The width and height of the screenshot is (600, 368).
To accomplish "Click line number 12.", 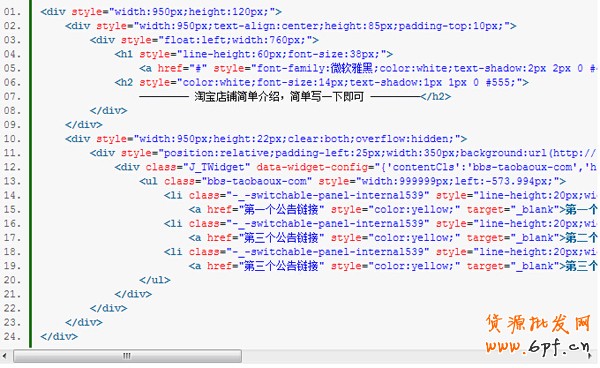I will click(x=12, y=167).
